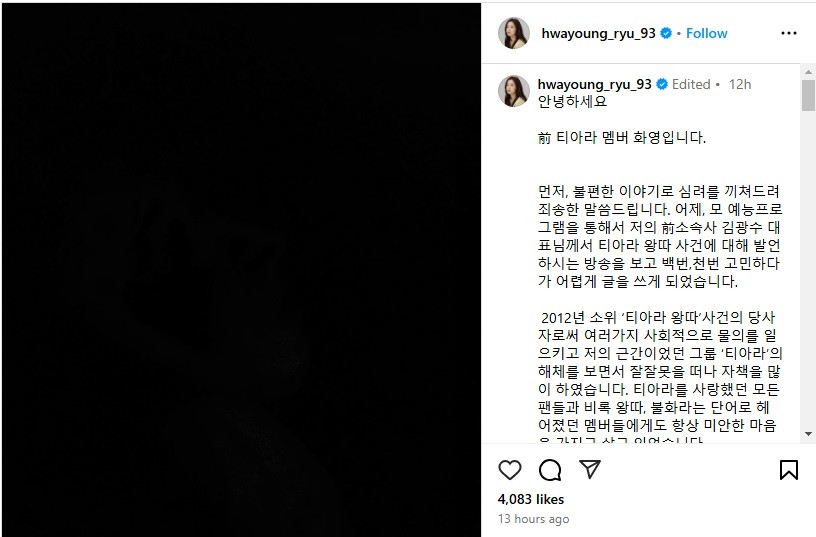Viewport: 816px width, 537px height.
Task: Open caption profile picture avatar
Action: tap(514, 91)
